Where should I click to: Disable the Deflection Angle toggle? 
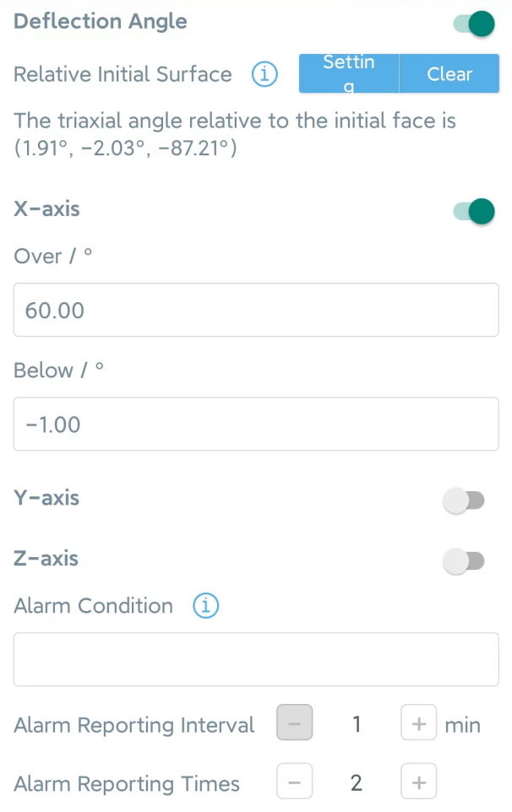[x=473, y=23]
